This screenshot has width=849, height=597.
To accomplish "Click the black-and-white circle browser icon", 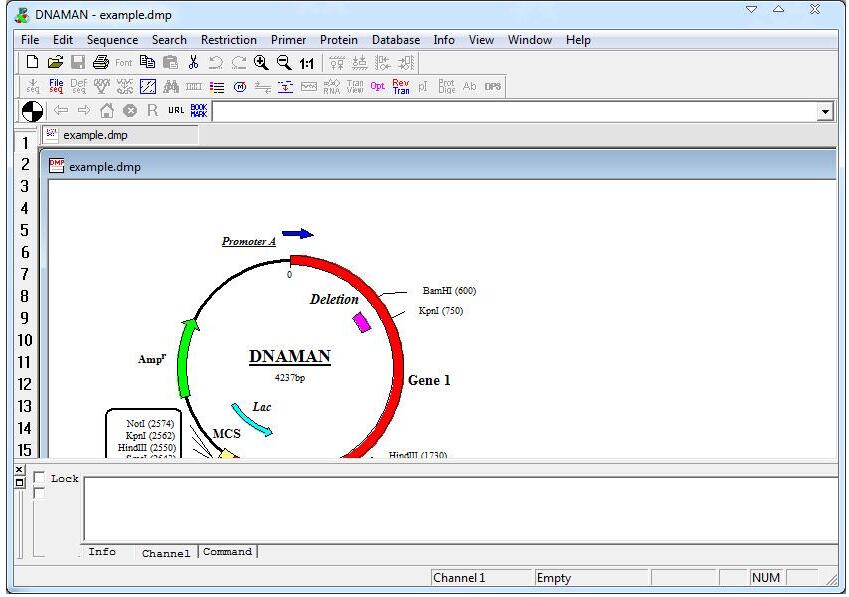I will pos(32,111).
